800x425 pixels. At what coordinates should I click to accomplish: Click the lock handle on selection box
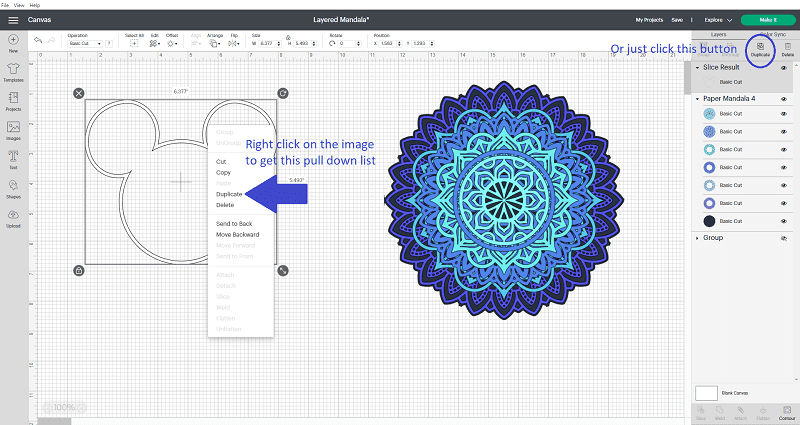[x=79, y=270]
